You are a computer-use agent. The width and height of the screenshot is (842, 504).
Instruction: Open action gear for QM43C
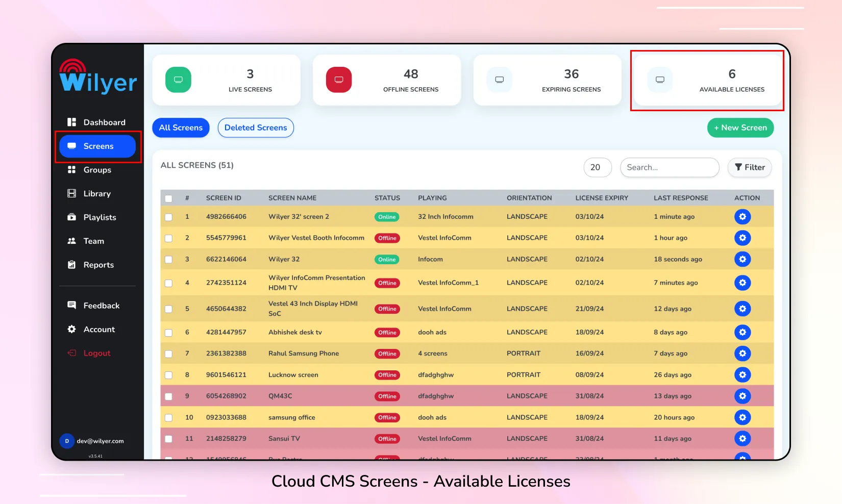coord(742,396)
